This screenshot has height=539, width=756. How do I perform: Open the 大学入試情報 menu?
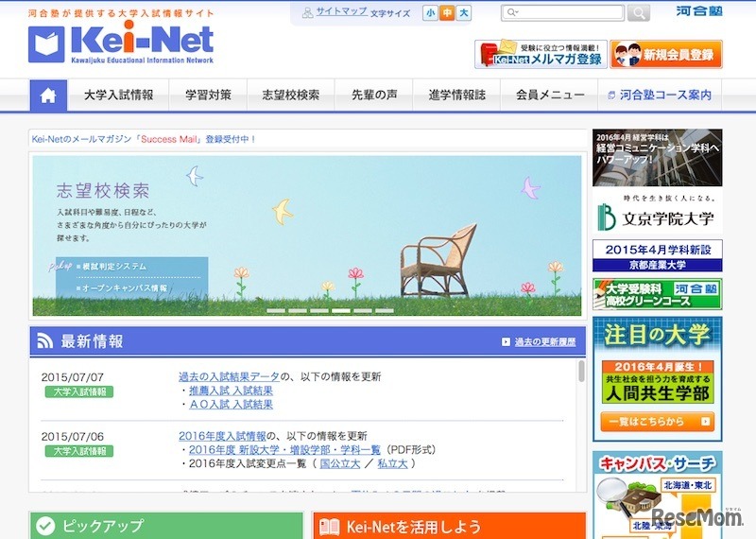pos(119,96)
